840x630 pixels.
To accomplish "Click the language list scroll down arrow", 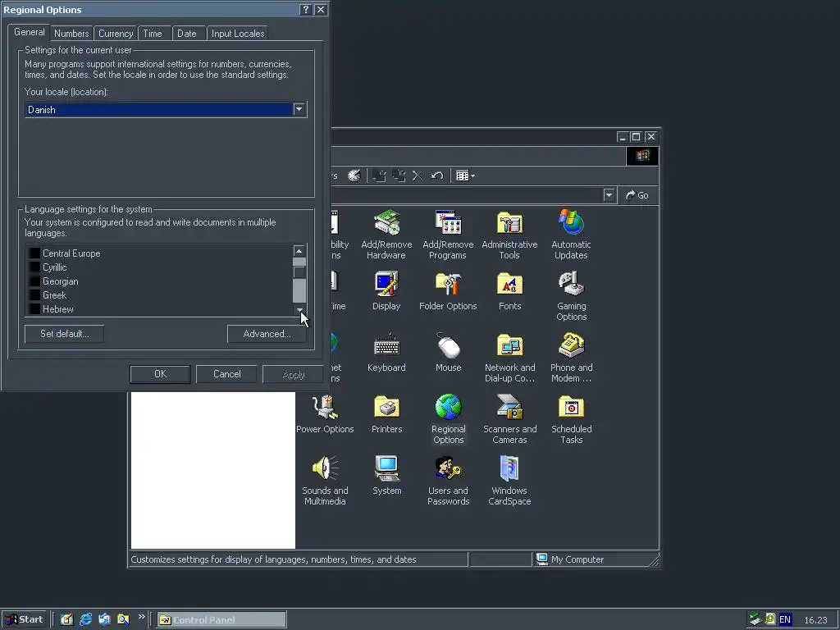I will [x=299, y=310].
